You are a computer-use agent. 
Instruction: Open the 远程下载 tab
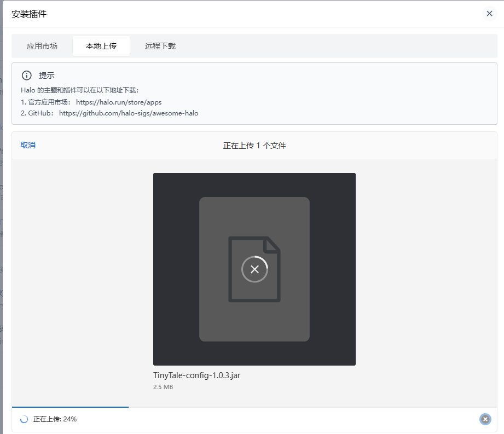tap(160, 46)
